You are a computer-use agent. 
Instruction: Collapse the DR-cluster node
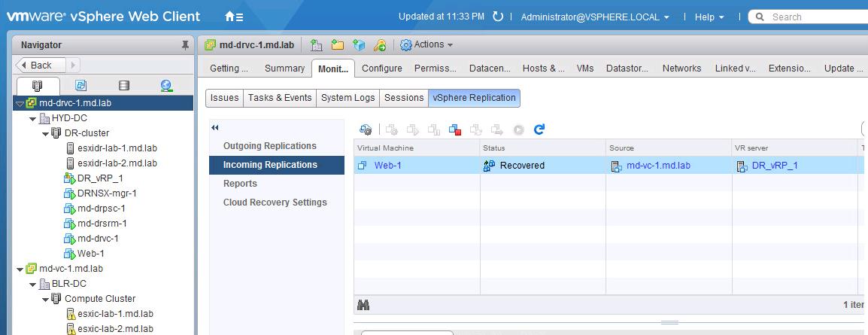45,133
